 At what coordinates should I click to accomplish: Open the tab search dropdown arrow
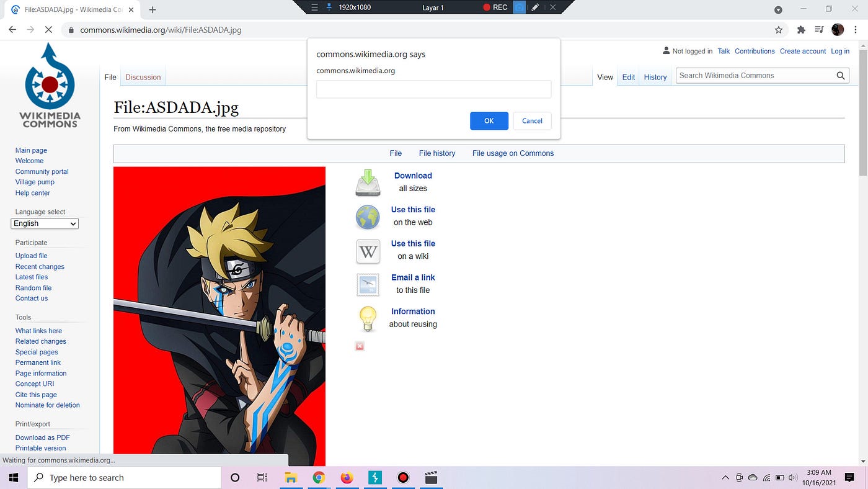778,9
